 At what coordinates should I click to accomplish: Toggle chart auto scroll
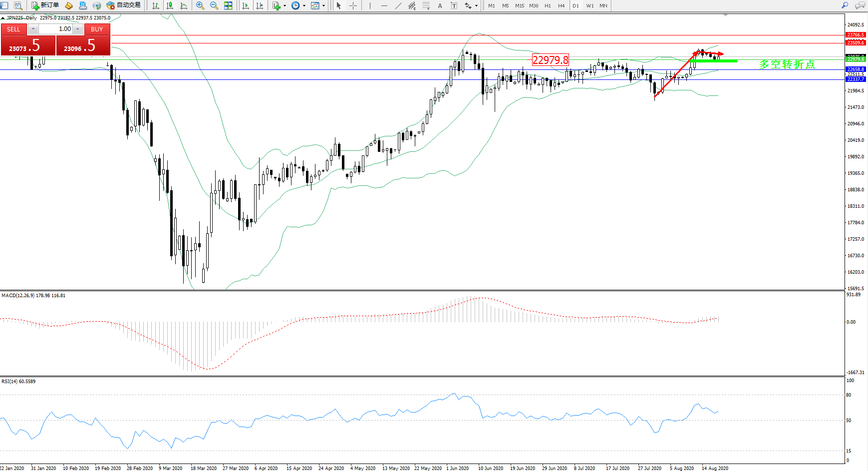(246, 5)
